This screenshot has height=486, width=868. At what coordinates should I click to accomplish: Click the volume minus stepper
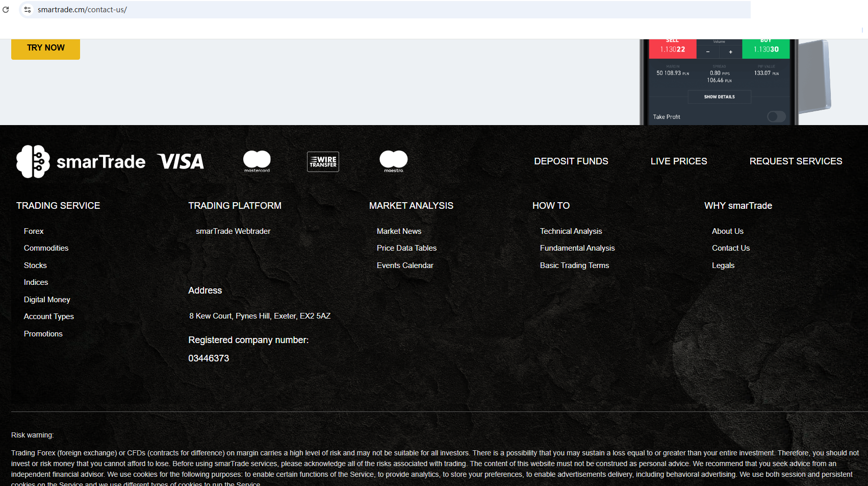pyautogui.click(x=708, y=52)
